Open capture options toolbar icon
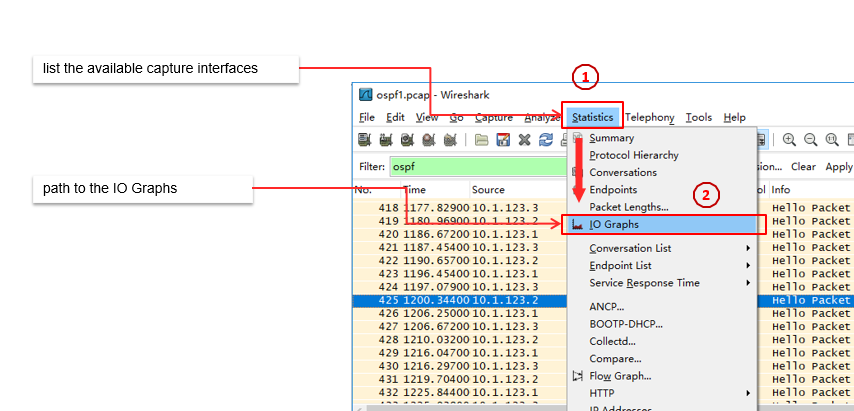Image resolution: width=854 pixels, height=411 pixels. click(x=386, y=140)
